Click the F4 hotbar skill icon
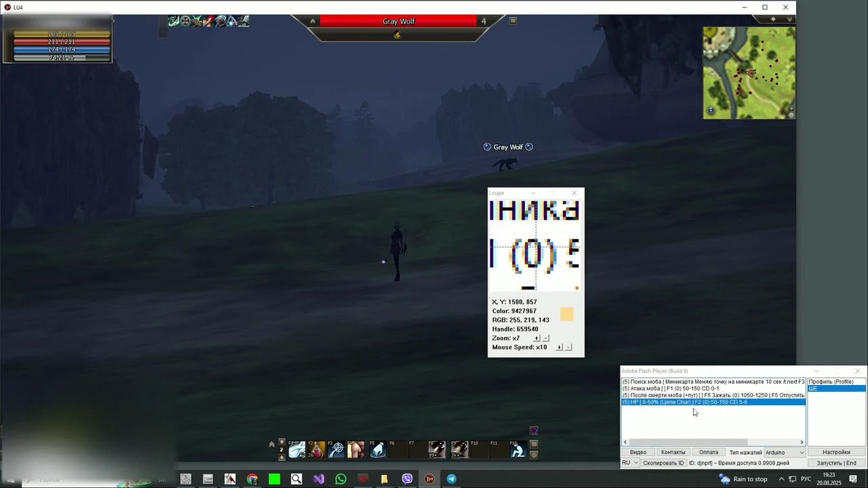This screenshot has height=488, width=868. click(x=356, y=449)
